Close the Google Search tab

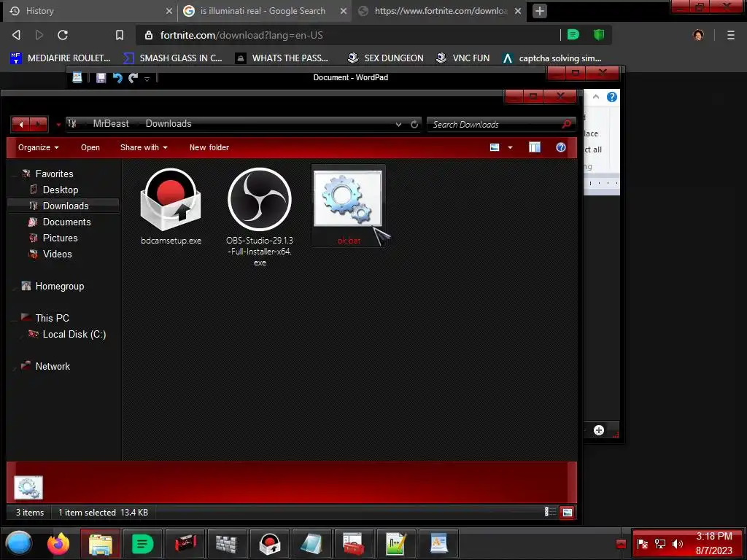(343, 11)
